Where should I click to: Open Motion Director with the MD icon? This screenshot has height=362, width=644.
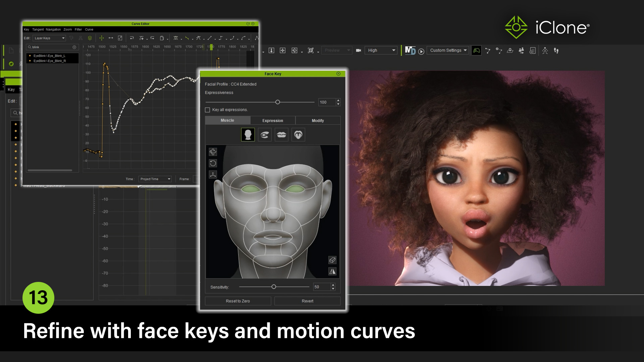[x=409, y=50]
